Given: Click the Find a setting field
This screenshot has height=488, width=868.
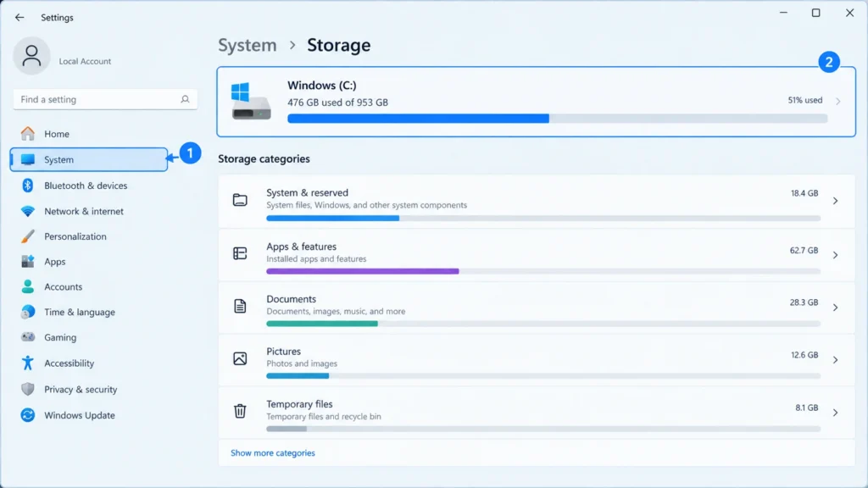Looking at the screenshot, I should 105,99.
